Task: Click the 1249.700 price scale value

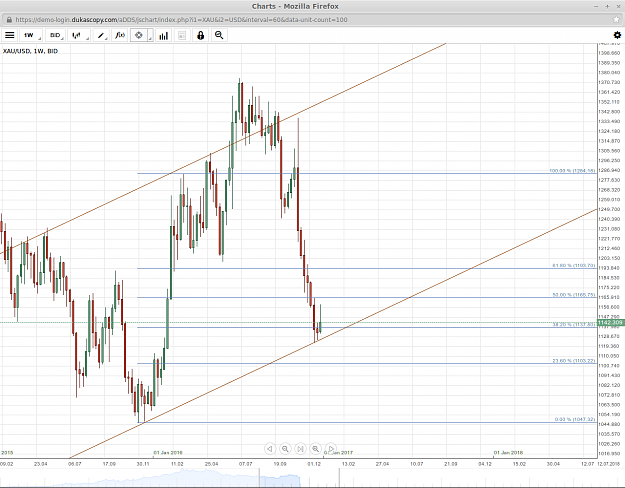Action: 609,209
